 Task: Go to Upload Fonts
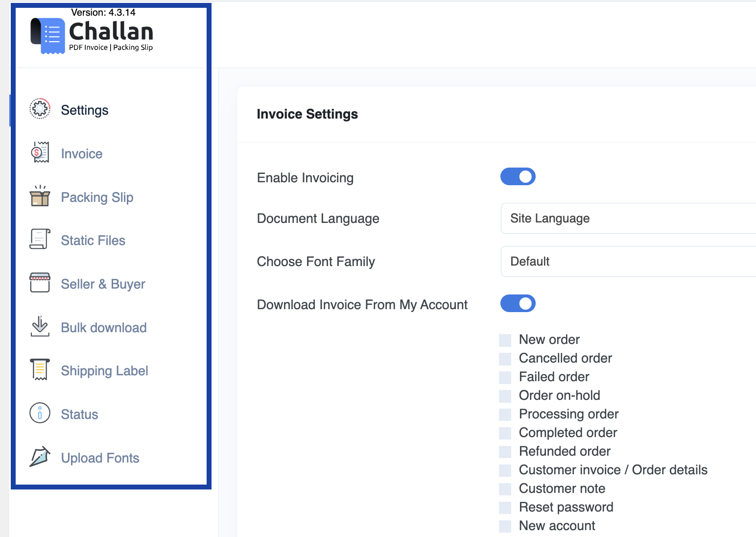click(100, 458)
